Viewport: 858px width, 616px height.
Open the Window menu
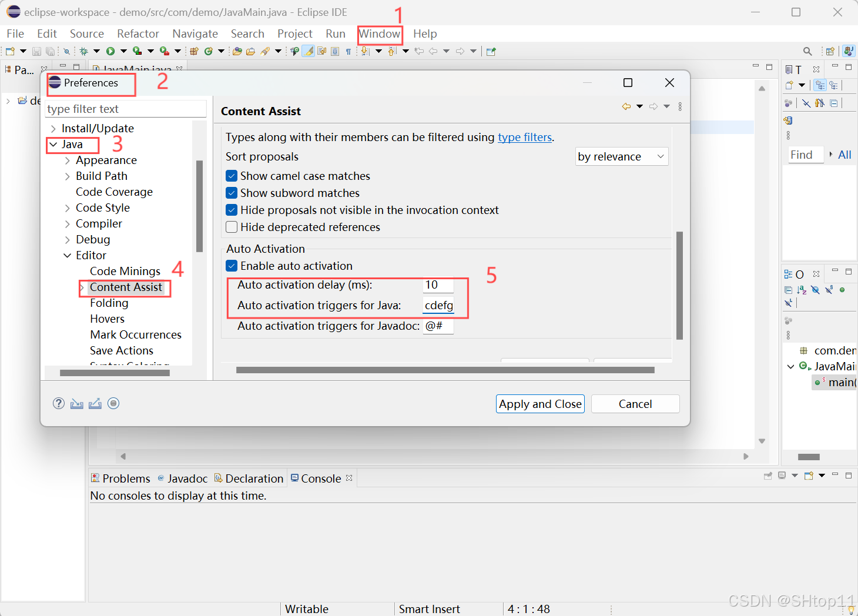pos(380,34)
